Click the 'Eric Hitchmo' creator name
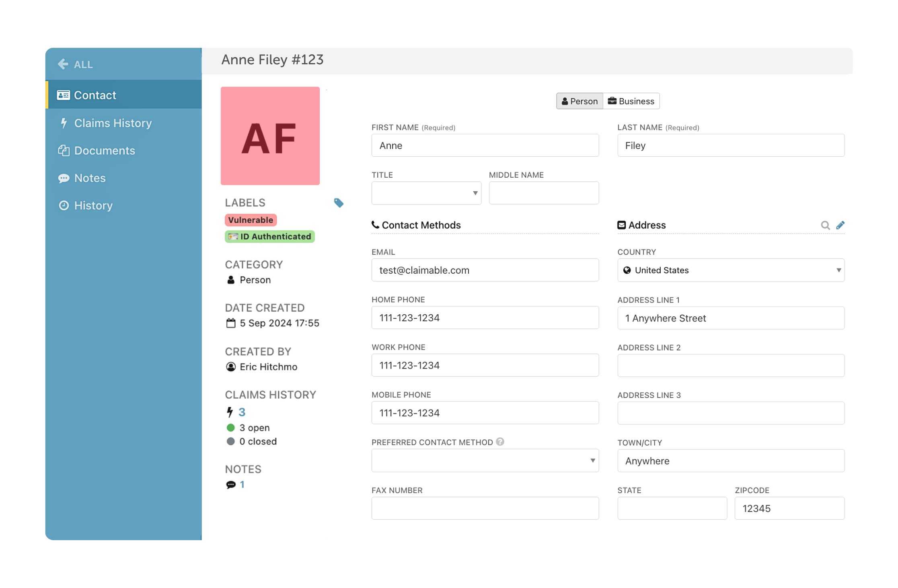The width and height of the screenshot is (898, 588). (269, 367)
